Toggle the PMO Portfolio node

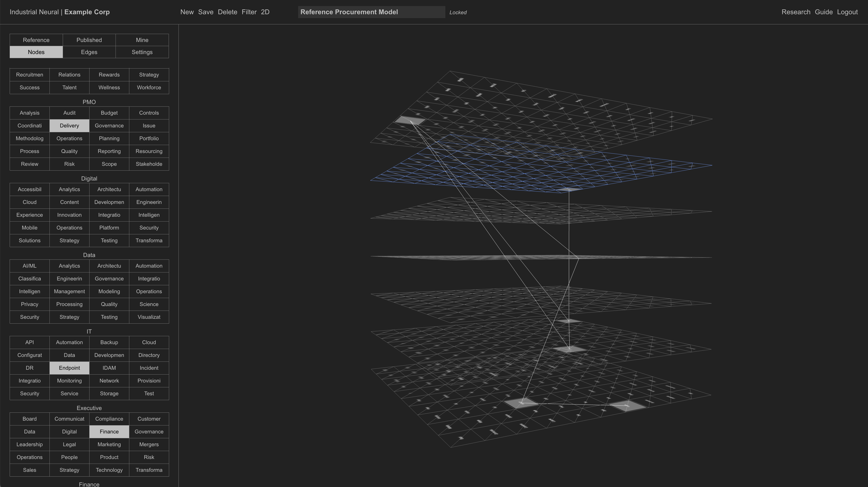click(x=149, y=139)
